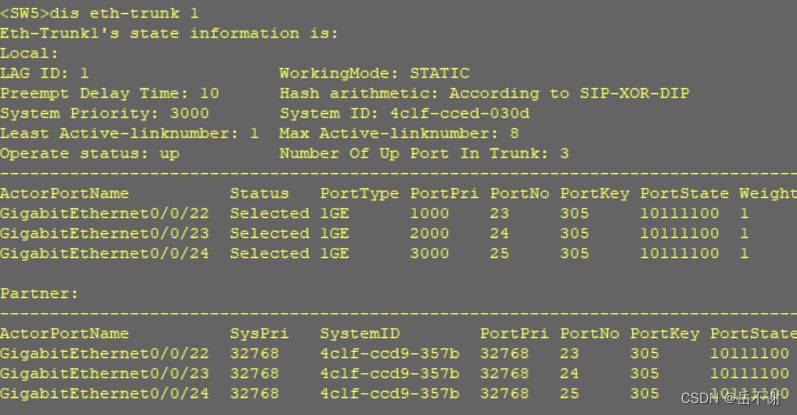The height and width of the screenshot is (415, 797).
Task: Click the Preempt Delay Time value 10
Action: pos(209,94)
